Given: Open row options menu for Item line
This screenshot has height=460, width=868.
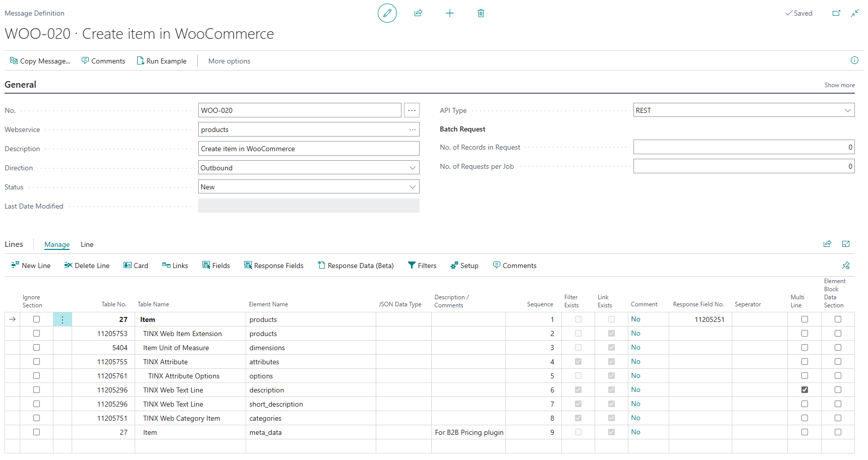Looking at the screenshot, I should point(63,319).
